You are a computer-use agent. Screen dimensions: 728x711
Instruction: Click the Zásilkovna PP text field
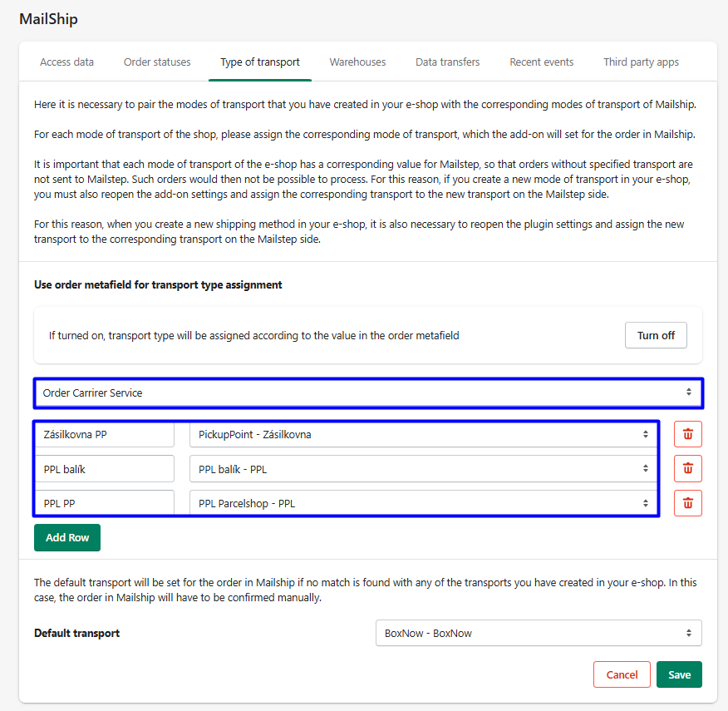(x=104, y=434)
